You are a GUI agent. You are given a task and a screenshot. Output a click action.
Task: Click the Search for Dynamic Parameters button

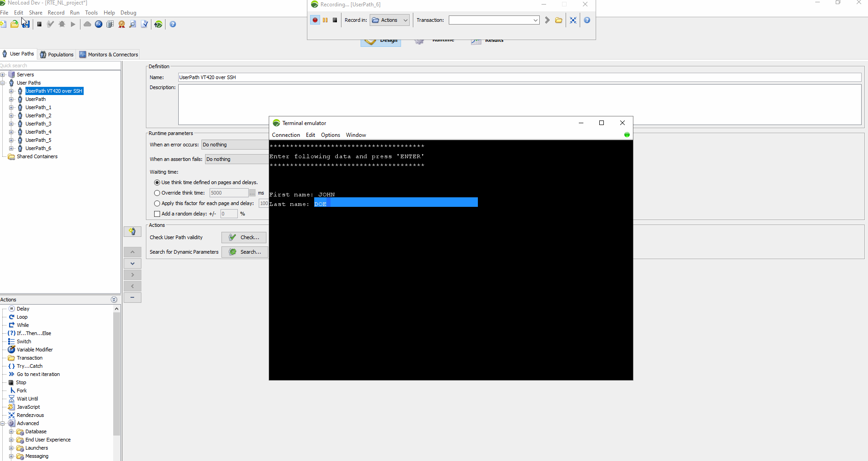tap(244, 251)
